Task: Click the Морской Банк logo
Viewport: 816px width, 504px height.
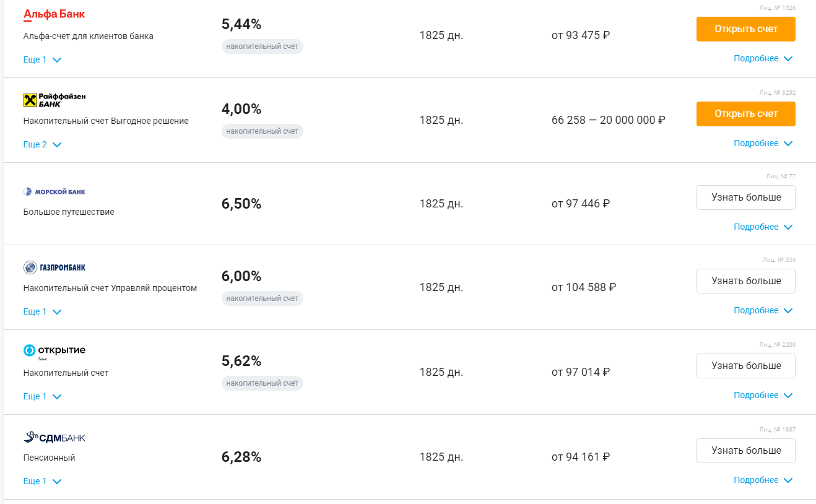Action: (x=54, y=192)
